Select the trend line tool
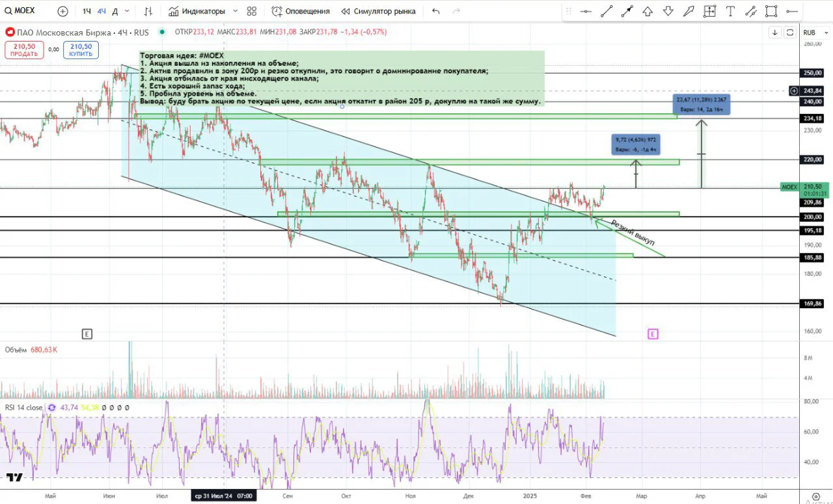The height and width of the screenshot is (504, 833). 607,11
